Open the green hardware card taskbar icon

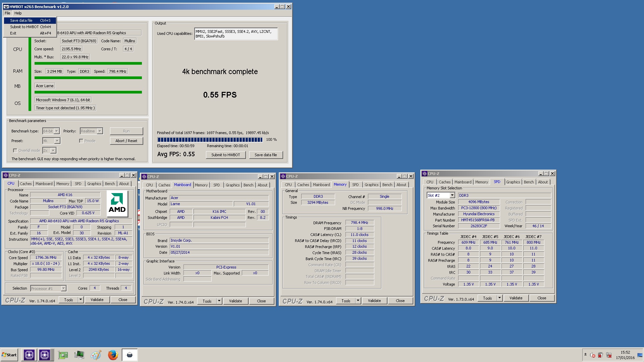pyautogui.click(x=63, y=355)
